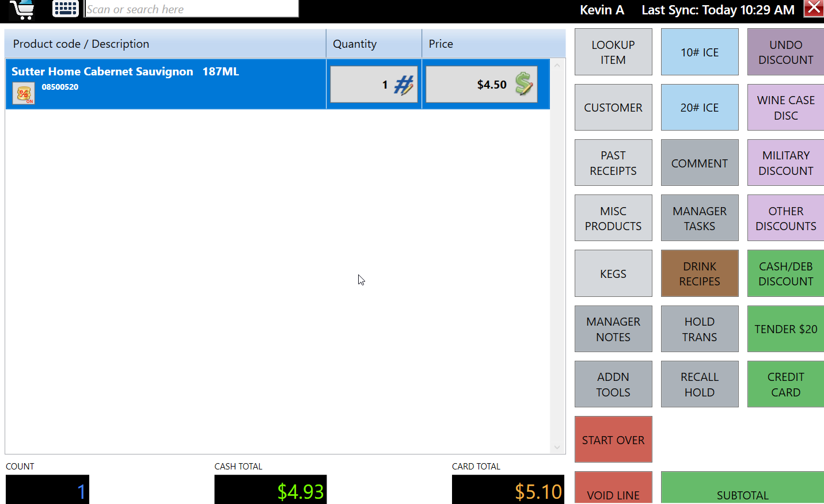Click the user name Kevin A
Image resolution: width=824 pixels, height=504 pixels.
pyautogui.click(x=602, y=10)
